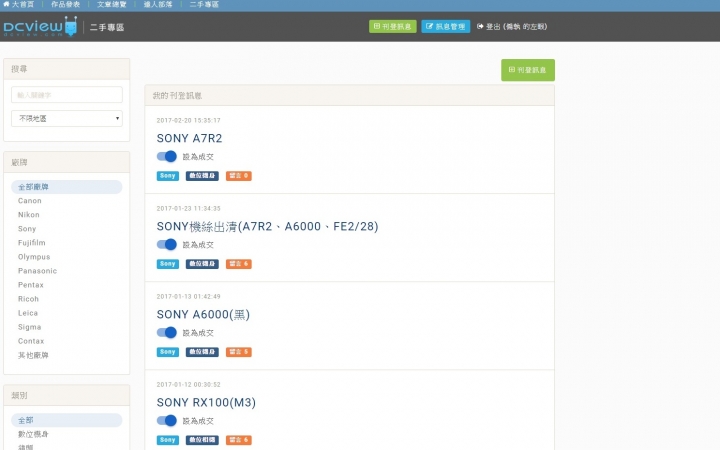Open 文章總覽 in top navigation

click(112, 5)
